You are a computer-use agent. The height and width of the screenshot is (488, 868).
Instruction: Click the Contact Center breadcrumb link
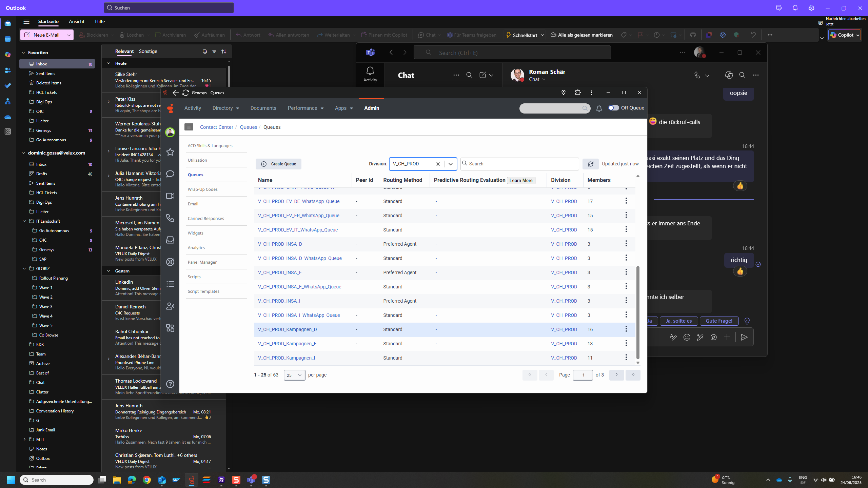tap(216, 127)
